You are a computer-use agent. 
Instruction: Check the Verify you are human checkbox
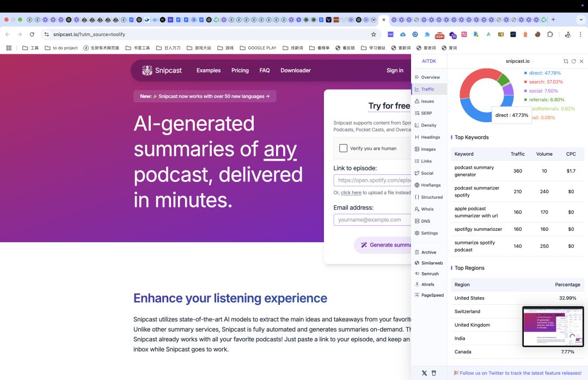click(x=343, y=148)
